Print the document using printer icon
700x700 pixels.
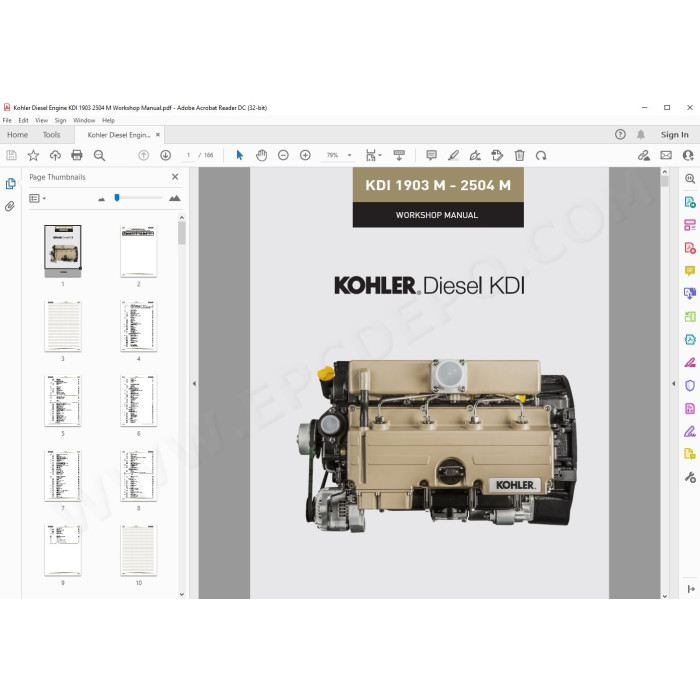coord(77,155)
